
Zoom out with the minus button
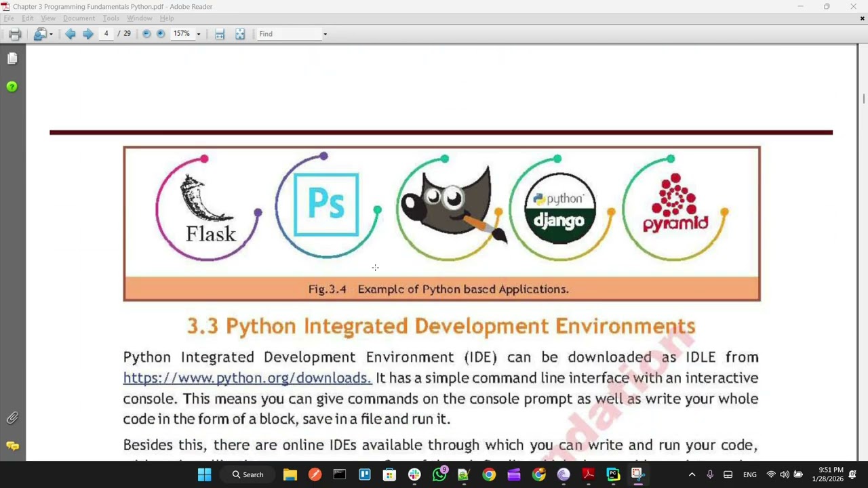click(x=146, y=34)
